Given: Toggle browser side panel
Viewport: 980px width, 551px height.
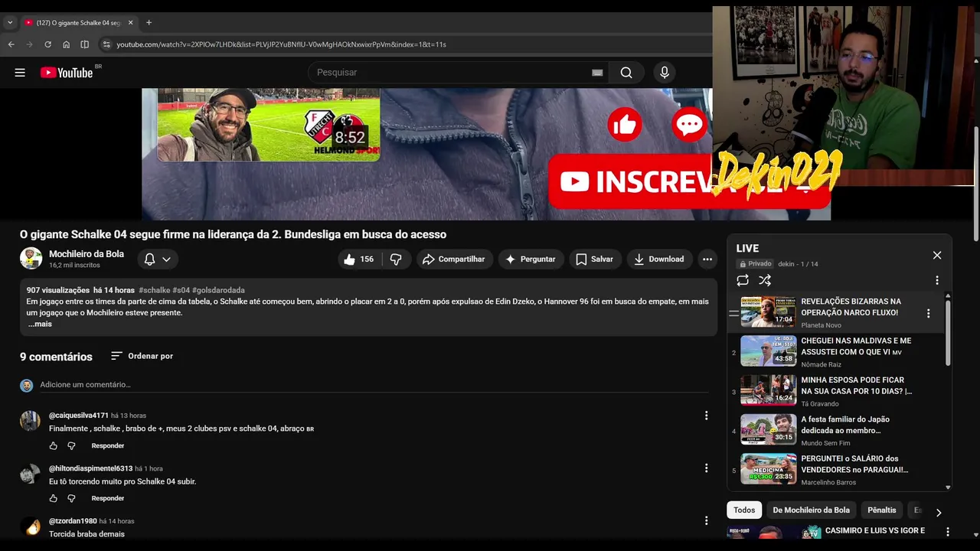Looking at the screenshot, I should 84,44.
